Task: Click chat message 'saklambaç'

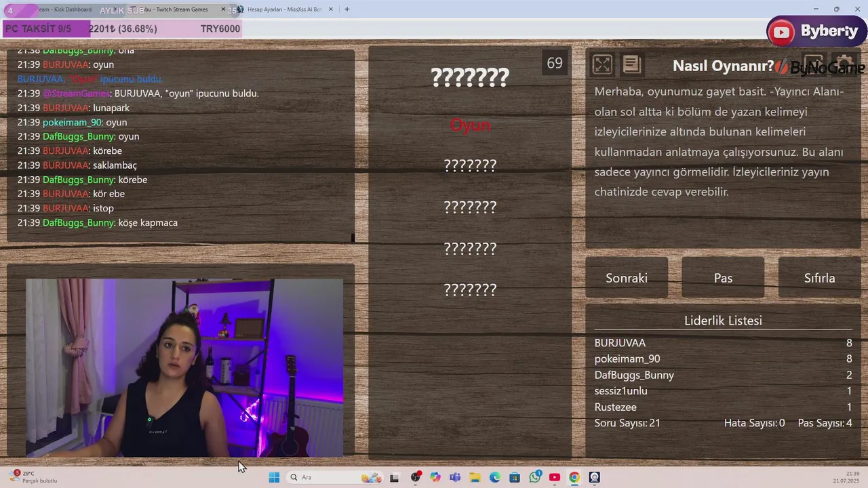Action: tap(77, 165)
